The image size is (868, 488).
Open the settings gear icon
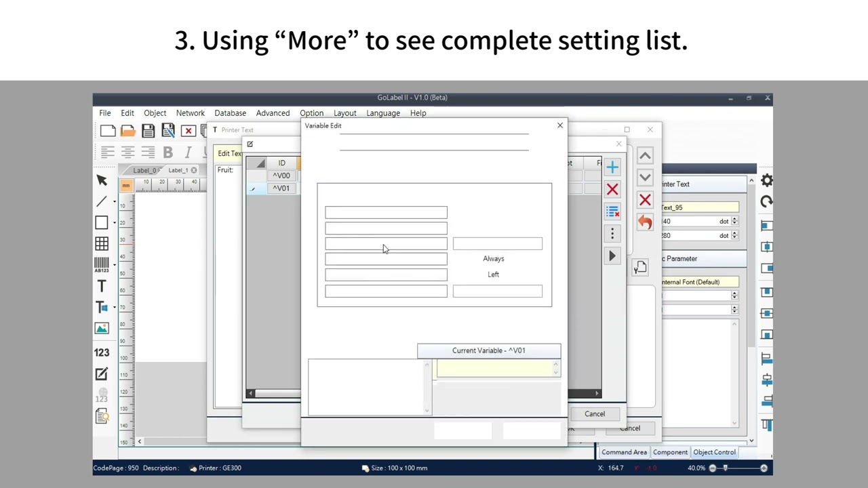coord(767,180)
